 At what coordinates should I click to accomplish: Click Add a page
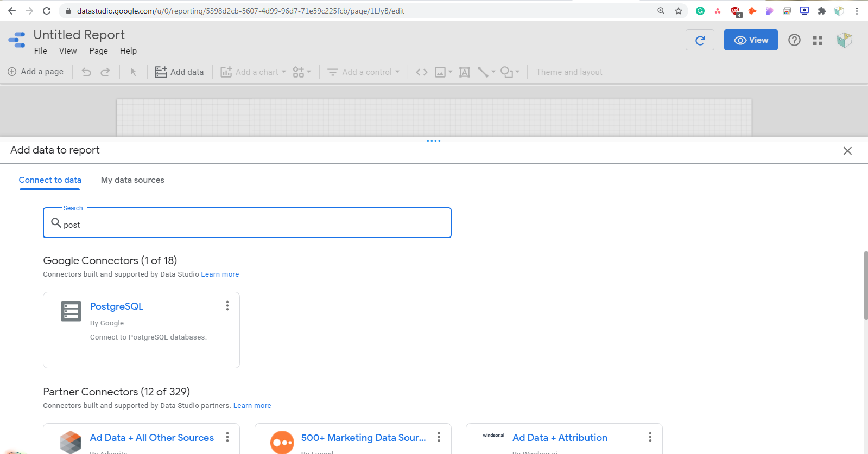pyautogui.click(x=35, y=72)
